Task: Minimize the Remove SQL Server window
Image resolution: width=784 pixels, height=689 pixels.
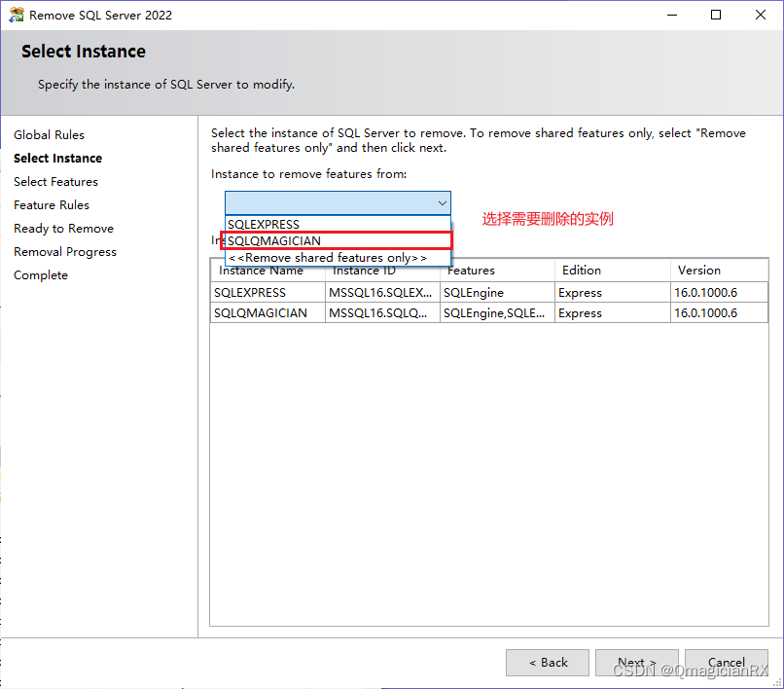Action: pyautogui.click(x=672, y=15)
